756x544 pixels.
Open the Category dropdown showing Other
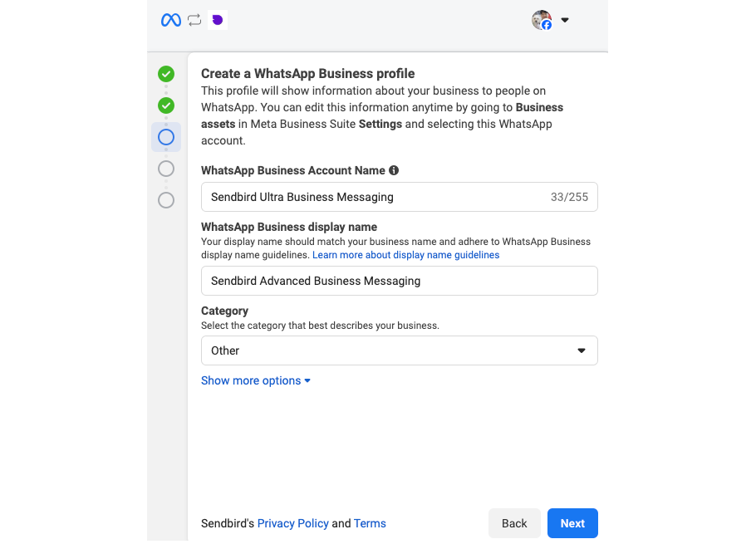[x=399, y=350]
